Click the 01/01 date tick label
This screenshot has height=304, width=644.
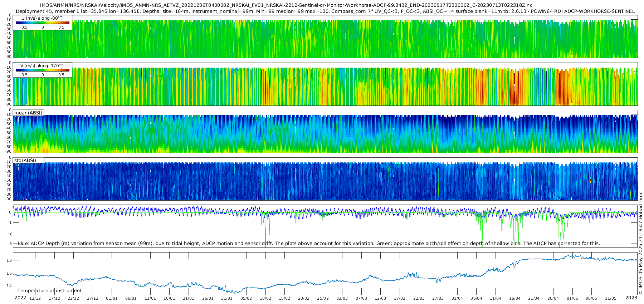pos(112,298)
